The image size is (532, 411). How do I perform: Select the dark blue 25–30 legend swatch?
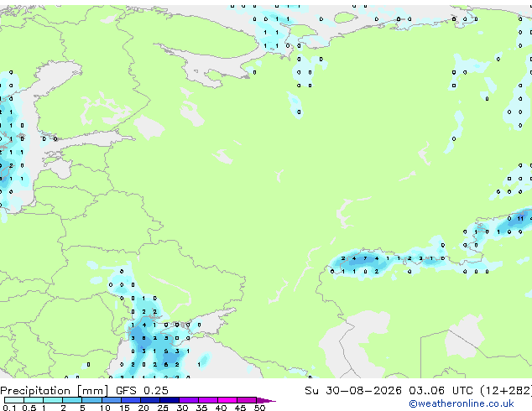[170, 400]
